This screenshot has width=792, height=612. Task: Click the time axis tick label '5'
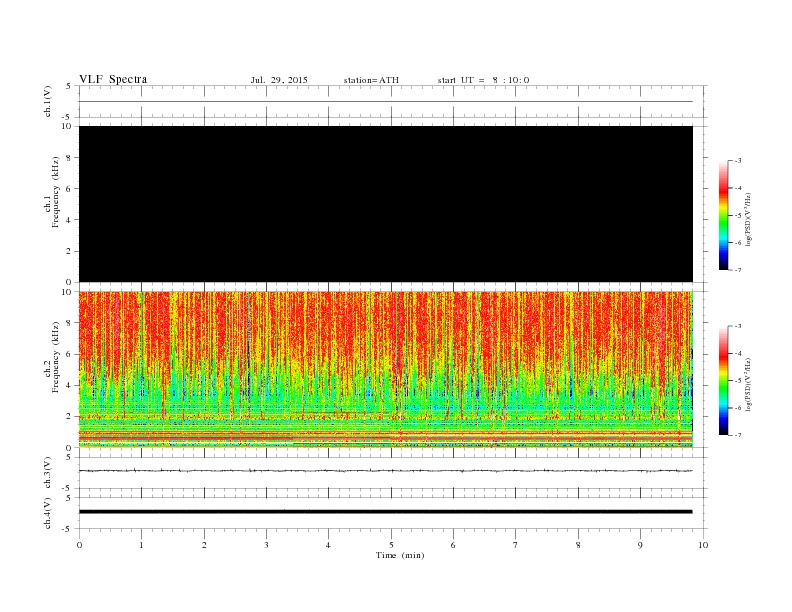coord(391,545)
